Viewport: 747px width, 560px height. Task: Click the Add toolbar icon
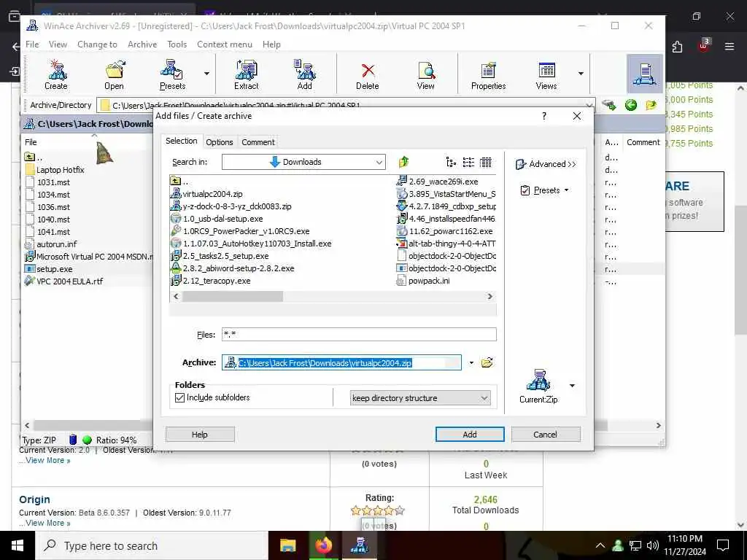click(x=304, y=74)
